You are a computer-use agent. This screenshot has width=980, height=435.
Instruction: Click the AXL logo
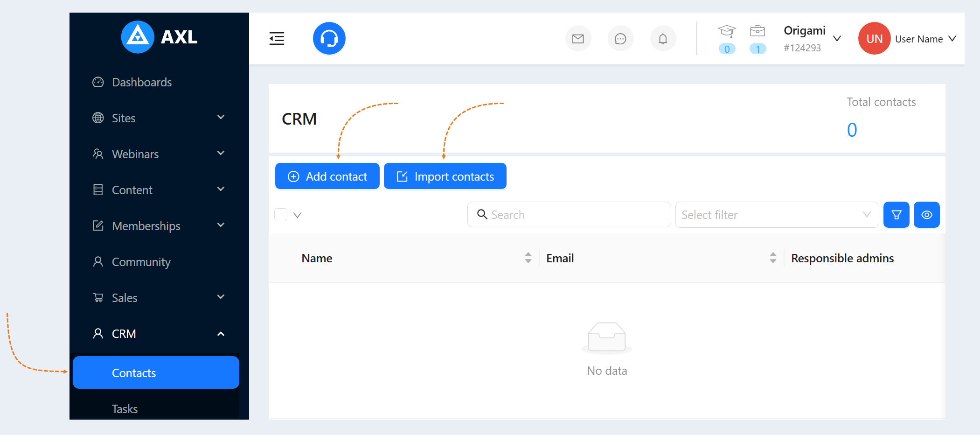[x=160, y=37]
